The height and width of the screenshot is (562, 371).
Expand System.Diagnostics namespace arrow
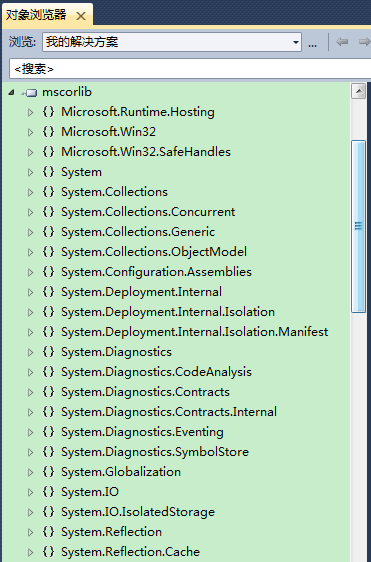coord(31,353)
